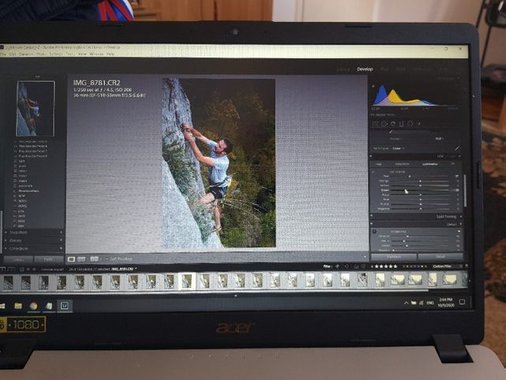The image size is (506, 380).
Task: Select the Adjustment Brush tool
Action: [419, 124]
